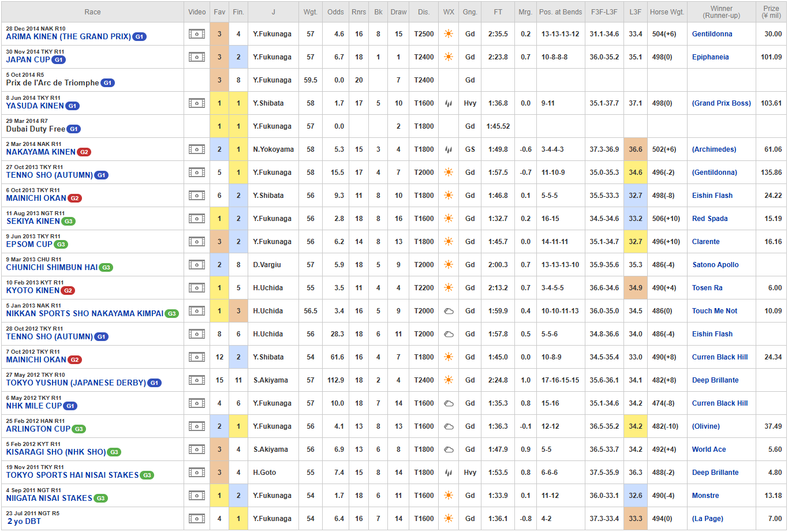
Task: Play the Tokyo Sports Hai Nisai Stakes video
Action: [x=197, y=473]
